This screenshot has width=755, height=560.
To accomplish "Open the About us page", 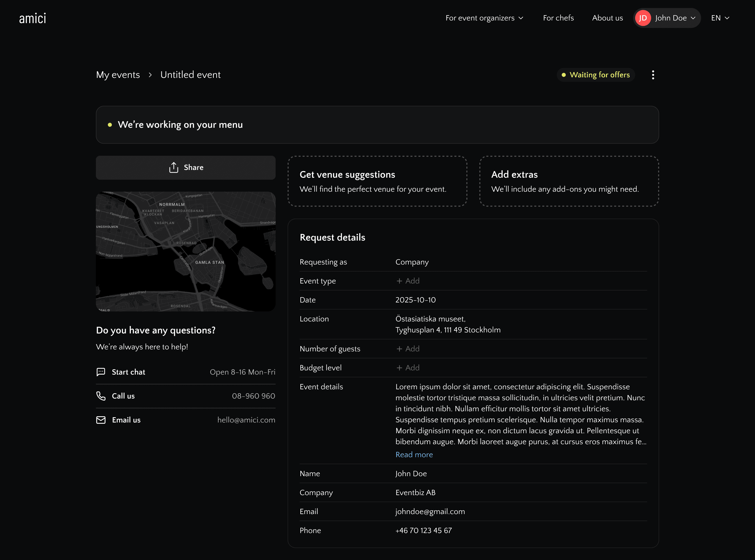I will pyautogui.click(x=607, y=18).
